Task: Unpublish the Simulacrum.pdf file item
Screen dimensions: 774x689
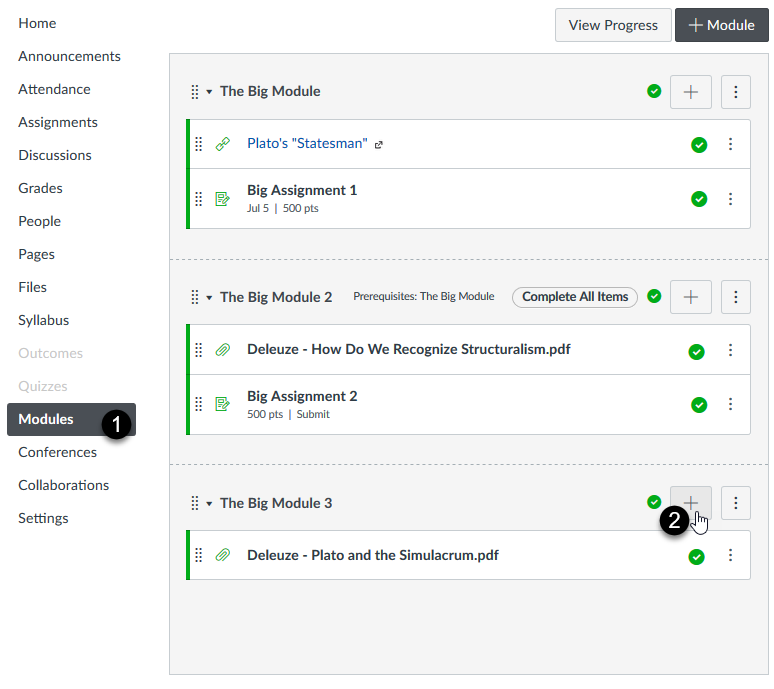Action: (697, 557)
